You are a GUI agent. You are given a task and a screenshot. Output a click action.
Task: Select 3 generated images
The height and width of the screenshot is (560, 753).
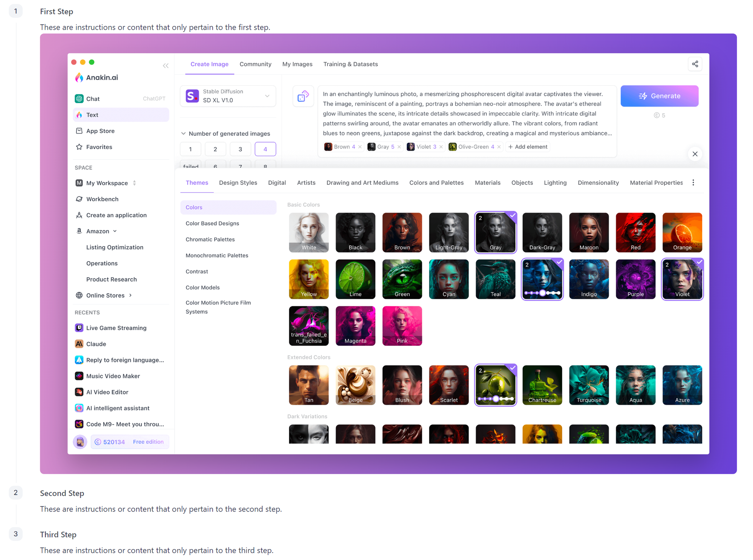240,149
